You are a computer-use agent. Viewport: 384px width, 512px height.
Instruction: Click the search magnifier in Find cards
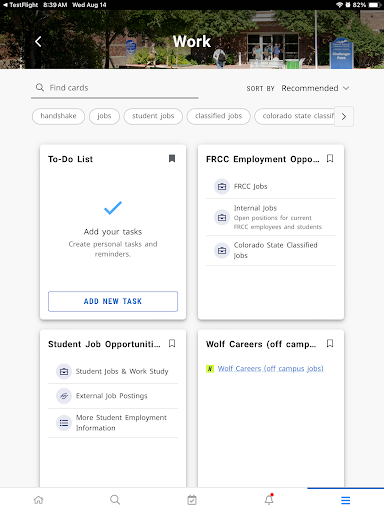pyautogui.click(x=40, y=88)
